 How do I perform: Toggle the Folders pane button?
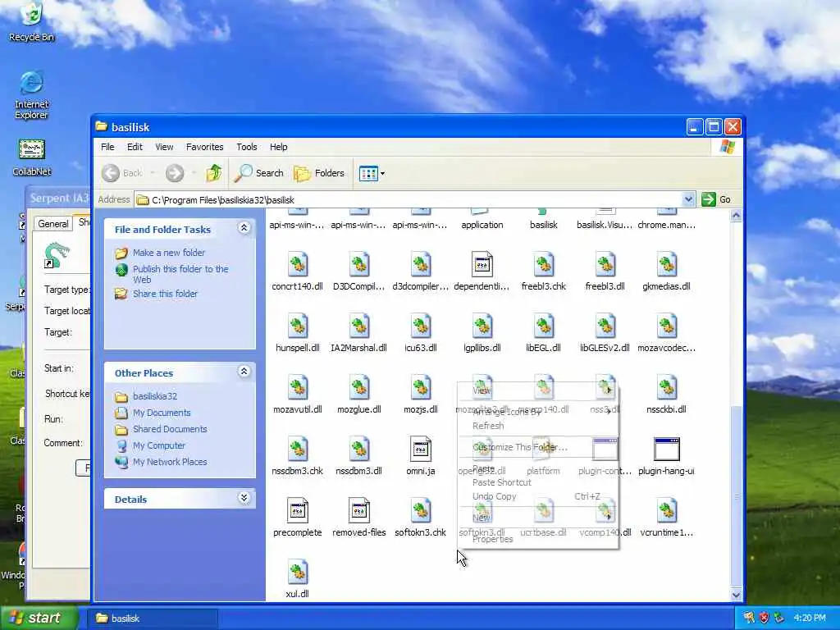[x=319, y=173]
